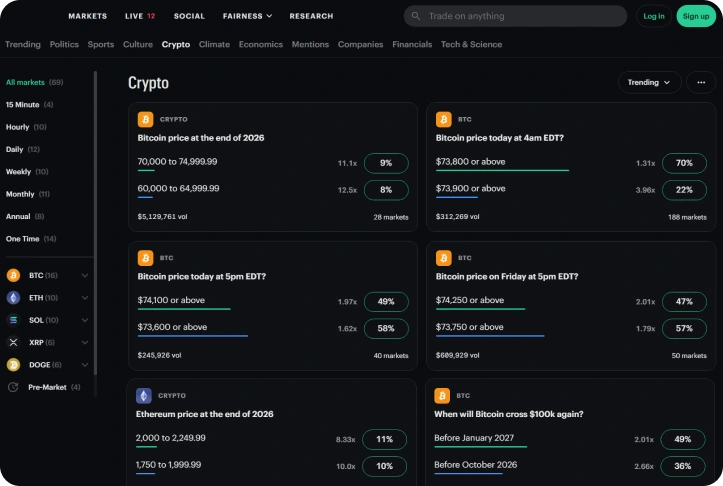This screenshot has height=486, width=723.
Task: Click the Sign up button
Action: click(696, 16)
